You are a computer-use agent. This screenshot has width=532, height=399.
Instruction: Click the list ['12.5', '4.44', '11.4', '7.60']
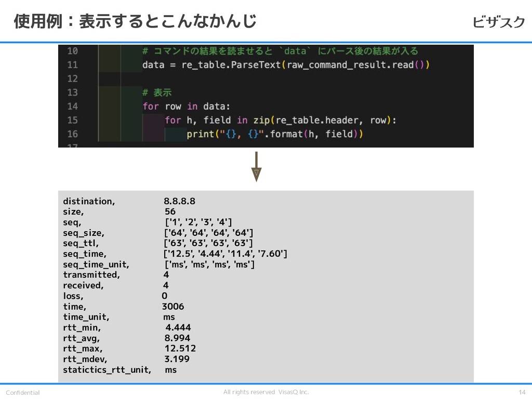point(225,254)
